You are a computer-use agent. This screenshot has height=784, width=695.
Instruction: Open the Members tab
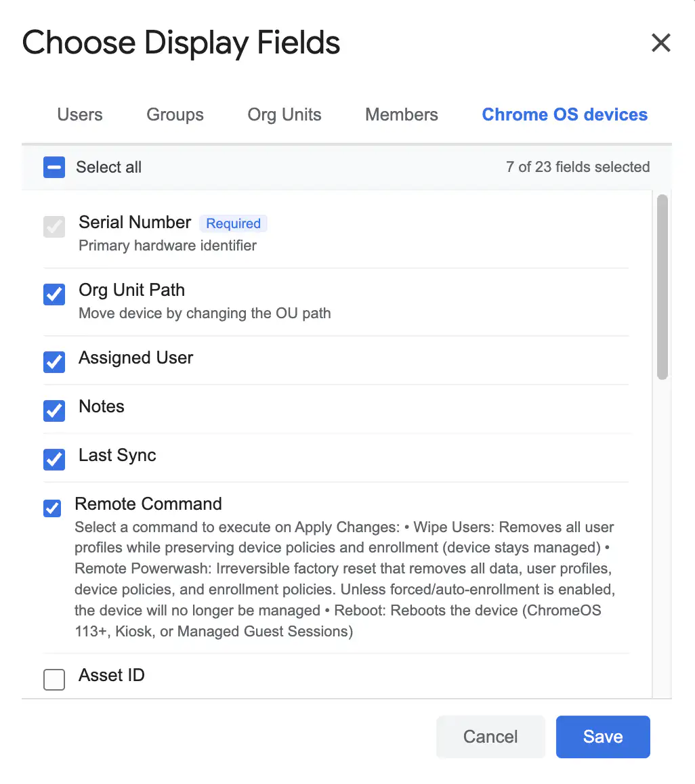(401, 114)
